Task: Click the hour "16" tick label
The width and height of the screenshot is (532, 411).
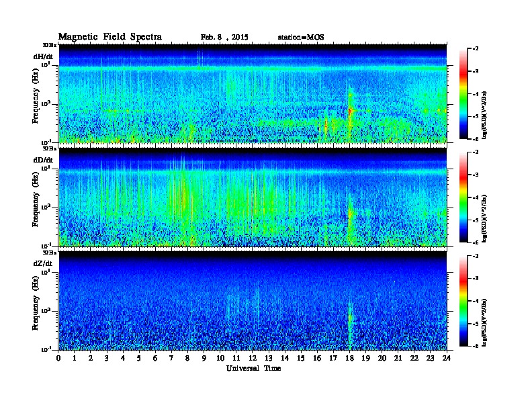Action: coord(317,359)
